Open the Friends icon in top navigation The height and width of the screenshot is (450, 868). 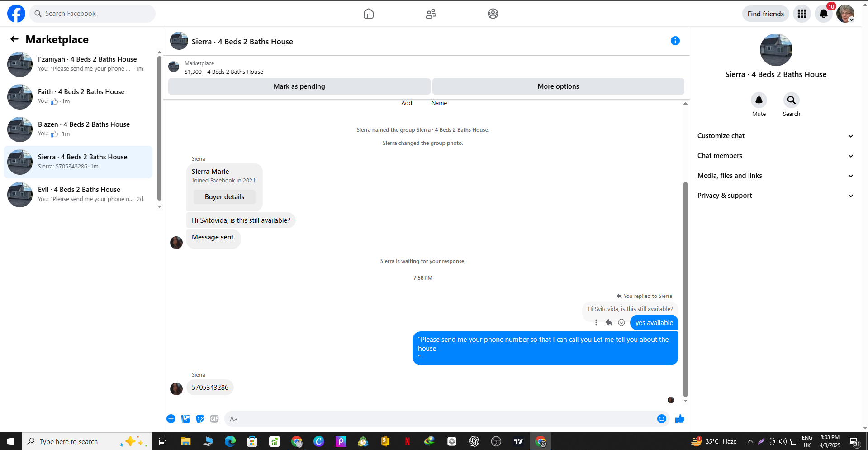(431, 14)
